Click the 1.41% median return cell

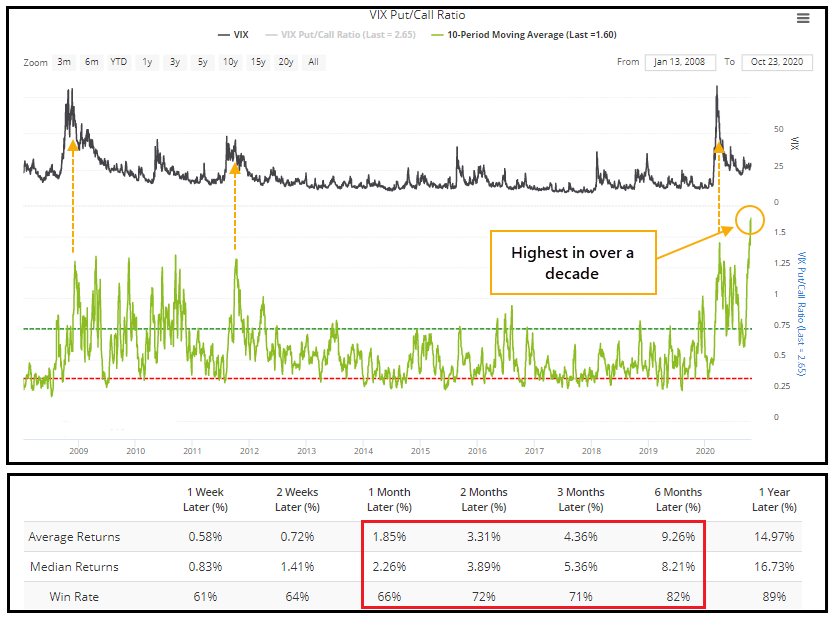(x=297, y=567)
